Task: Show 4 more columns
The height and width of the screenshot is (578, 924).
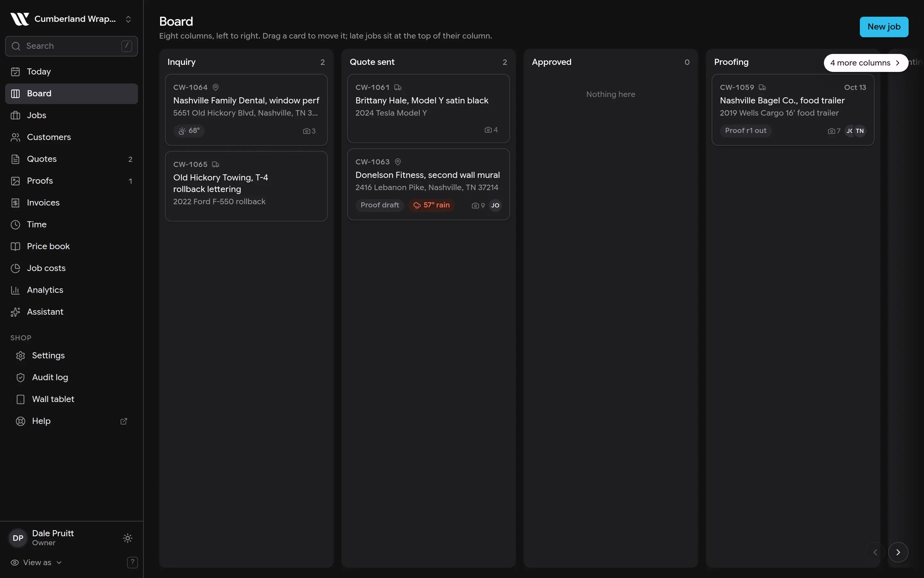Action: point(866,63)
